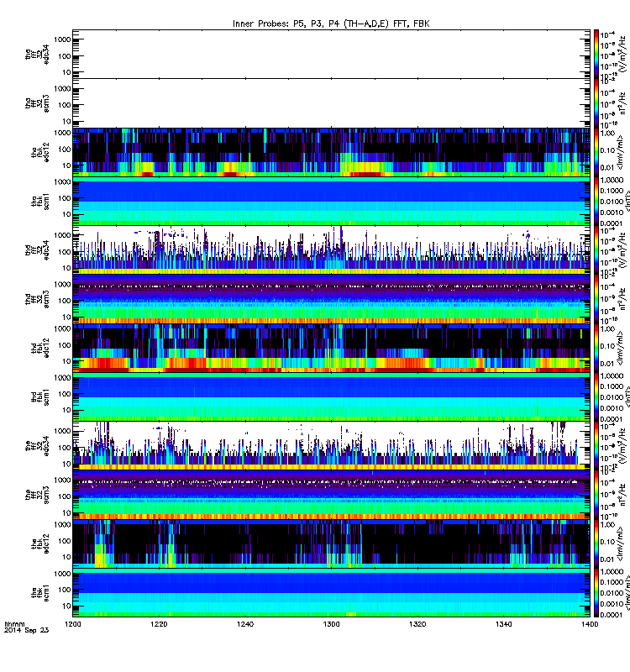This screenshot has height=672, width=630.
Task: Click the 'thd fff 32 edc34' panel label
Action: [38, 249]
